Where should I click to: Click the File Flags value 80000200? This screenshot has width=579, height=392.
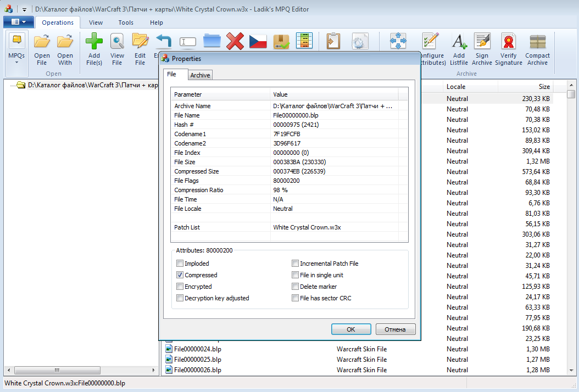click(287, 181)
